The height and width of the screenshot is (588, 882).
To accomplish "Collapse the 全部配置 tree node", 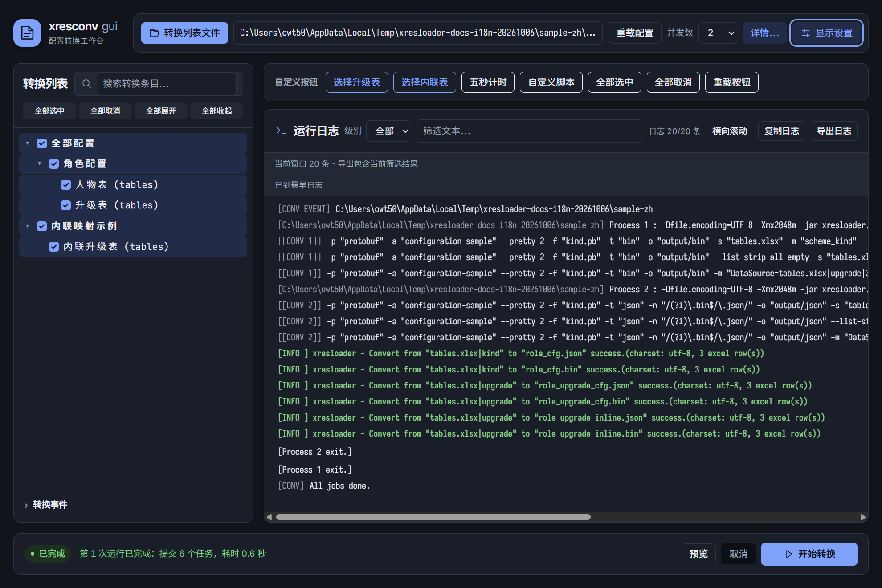I will (x=28, y=143).
